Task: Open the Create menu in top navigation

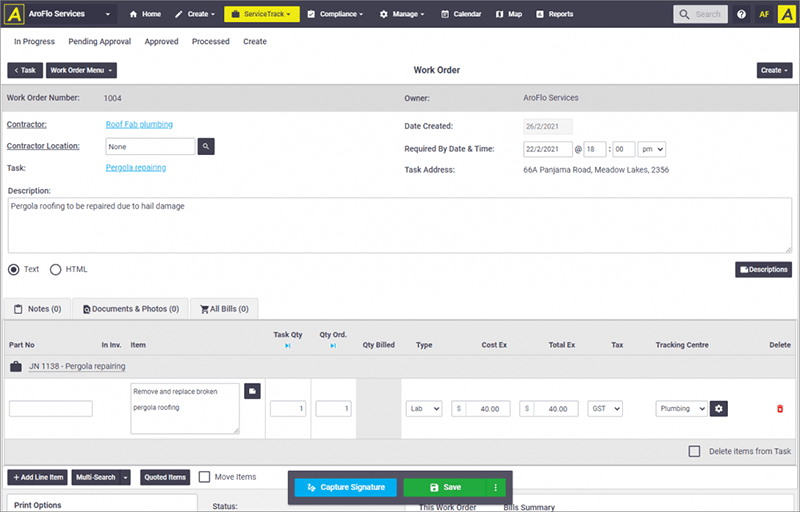Action: pos(195,14)
